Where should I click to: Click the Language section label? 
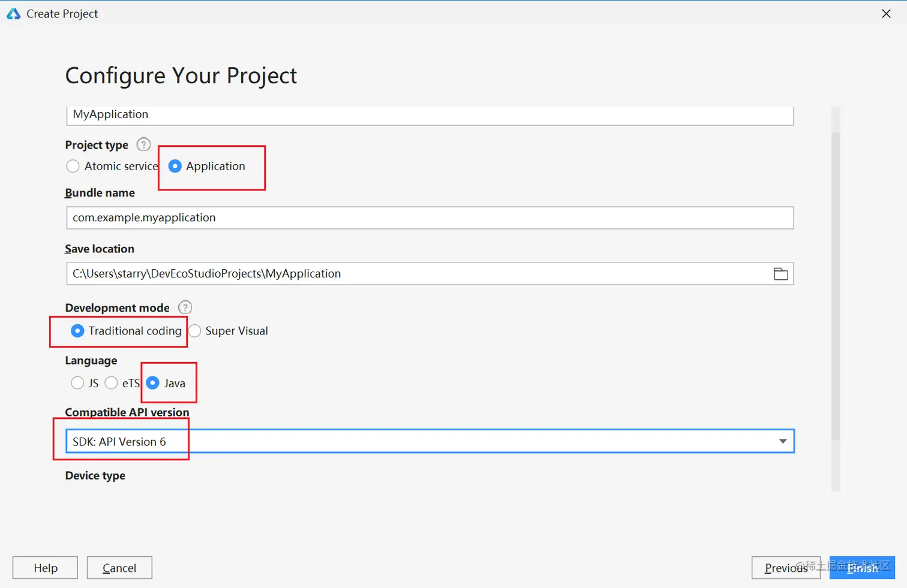[x=91, y=361]
